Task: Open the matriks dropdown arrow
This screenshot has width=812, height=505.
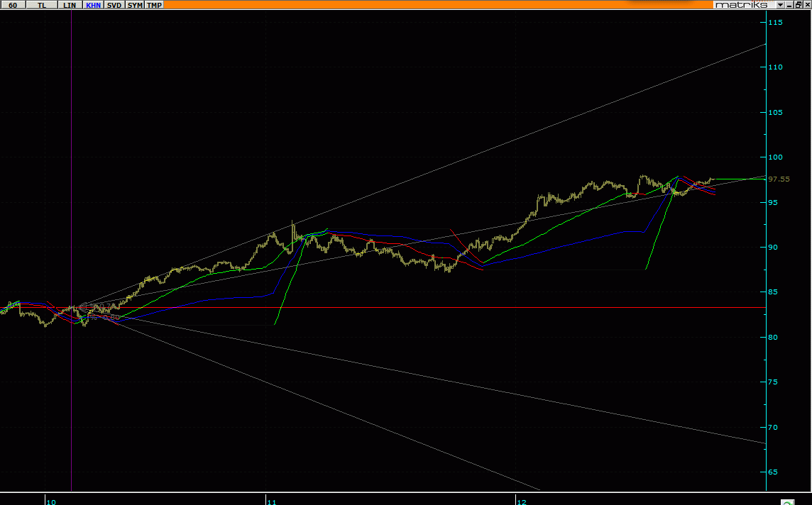Action: pyautogui.click(x=780, y=5)
